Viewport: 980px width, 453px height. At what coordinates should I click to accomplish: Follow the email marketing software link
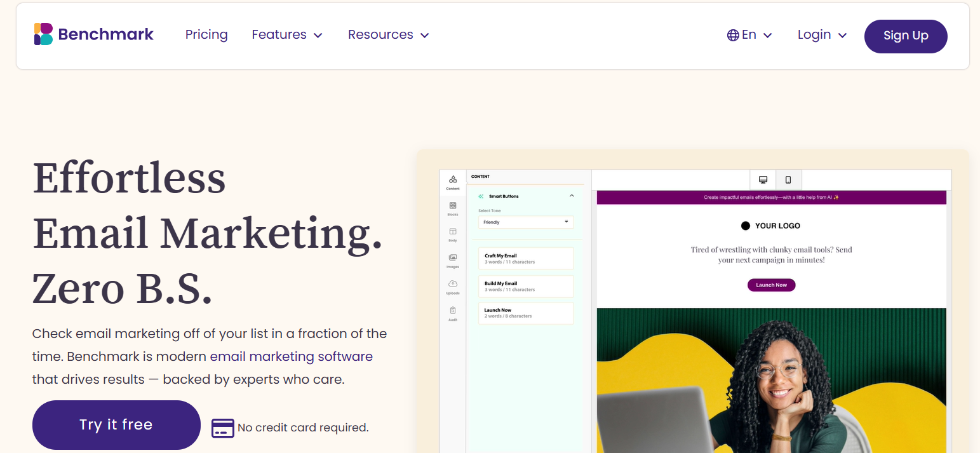tap(292, 356)
